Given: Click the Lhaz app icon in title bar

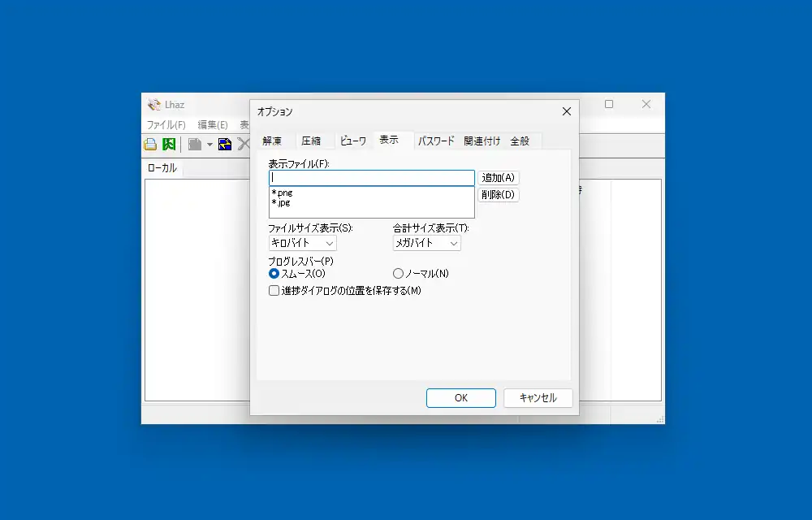Looking at the screenshot, I should tap(153, 104).
